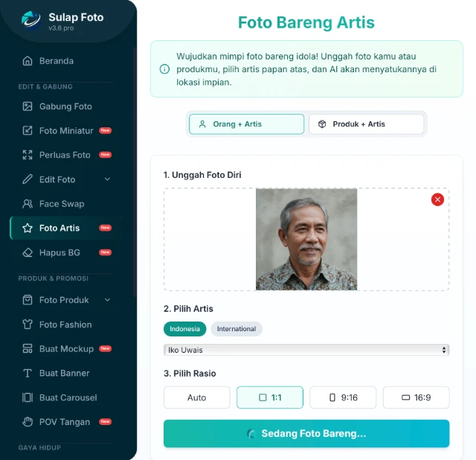Select the Indonesia artist filter

tap(184, 329)
